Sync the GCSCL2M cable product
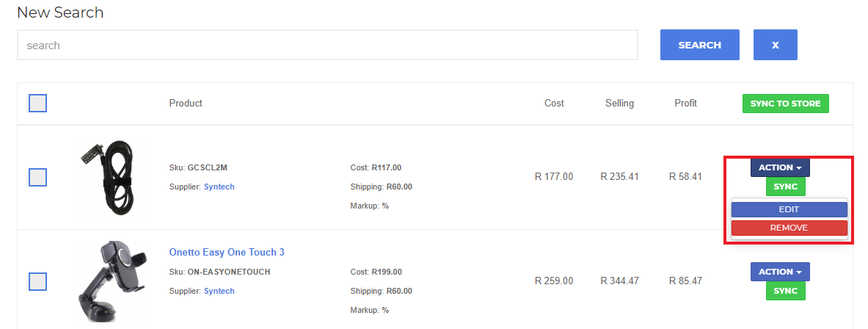 pyautogui.click(x=785, y=187)
